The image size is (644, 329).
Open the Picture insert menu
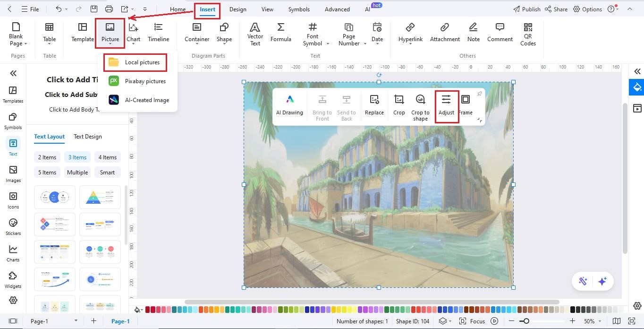pos(110,34)
